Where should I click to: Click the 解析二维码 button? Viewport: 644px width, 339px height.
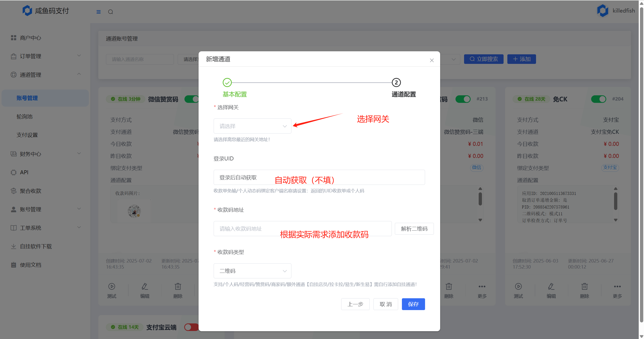[414, 229]
